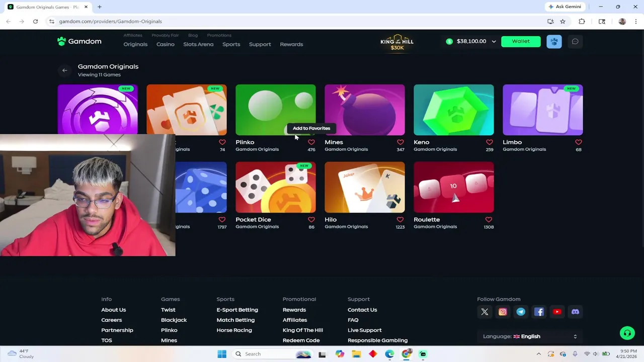Favorite the Keno game heart

pos(489,142)
